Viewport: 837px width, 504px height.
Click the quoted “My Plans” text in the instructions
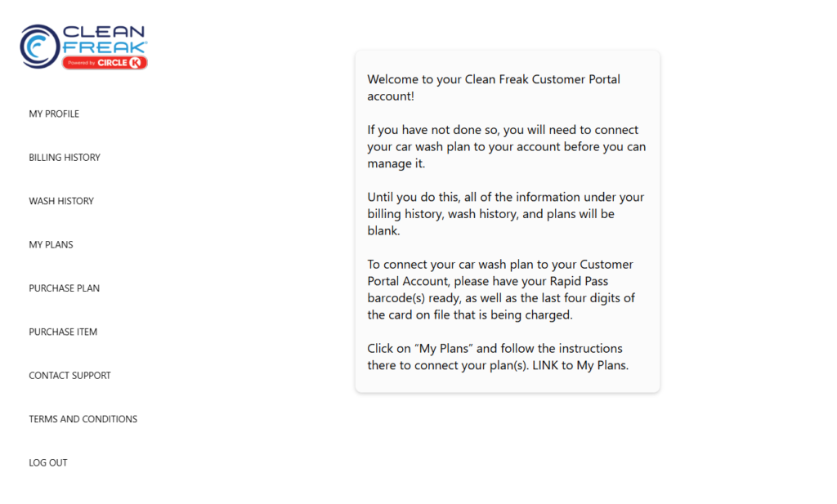click(444, 348)
